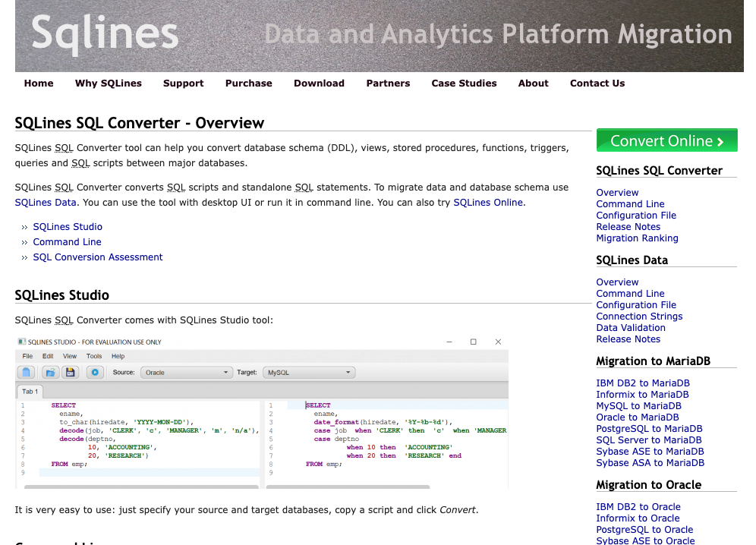Click the source pane horizontal scrollbar
The width and height of the screenshot is (756, 545).
[x=141, y=487]
